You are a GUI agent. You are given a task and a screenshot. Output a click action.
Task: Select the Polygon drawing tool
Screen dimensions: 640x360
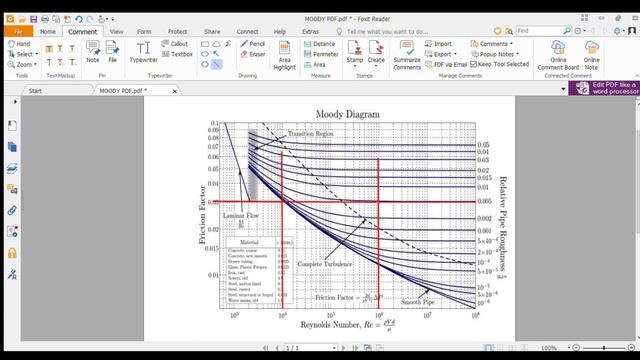[x=205, y=64]
